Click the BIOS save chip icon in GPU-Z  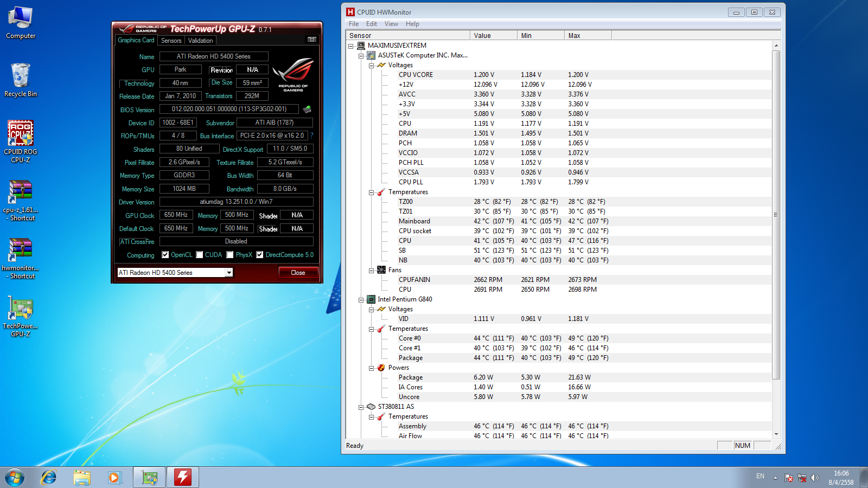coord(307,109)
